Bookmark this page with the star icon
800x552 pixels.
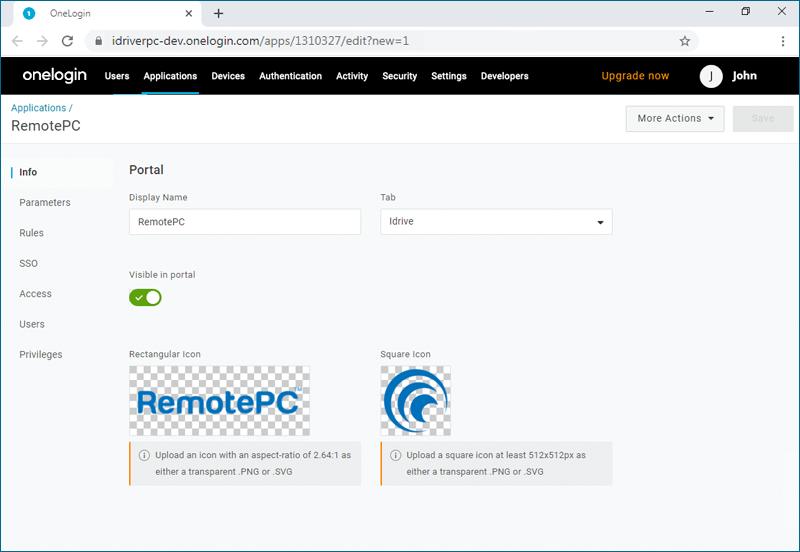click(685, 41)
